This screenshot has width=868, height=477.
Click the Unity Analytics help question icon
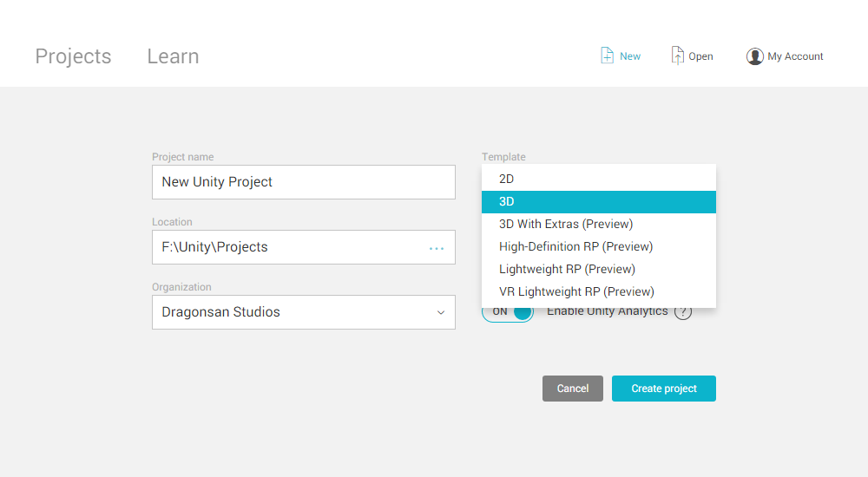tap(683, 312)
